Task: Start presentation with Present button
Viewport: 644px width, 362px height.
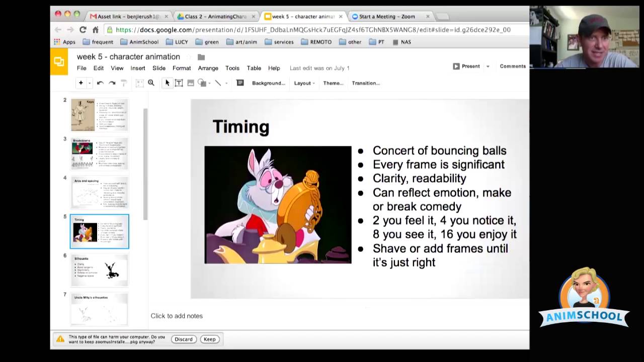Action: pos(466,66)
